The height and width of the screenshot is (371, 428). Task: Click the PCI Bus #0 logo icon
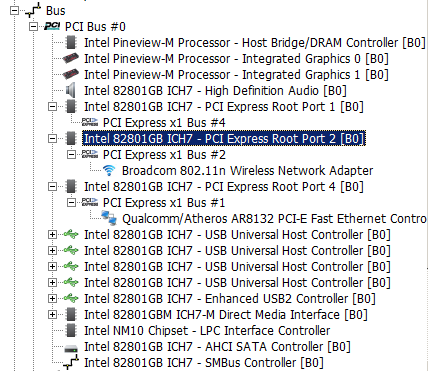(52, 27)
